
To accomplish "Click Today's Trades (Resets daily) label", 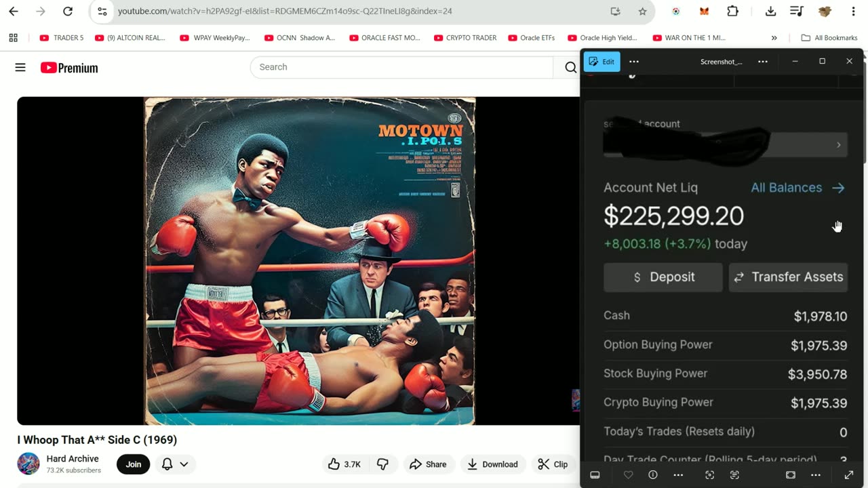I will (679, 431).
